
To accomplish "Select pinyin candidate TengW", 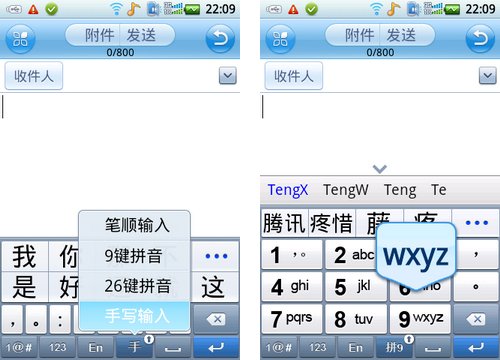I will point(346,190).
